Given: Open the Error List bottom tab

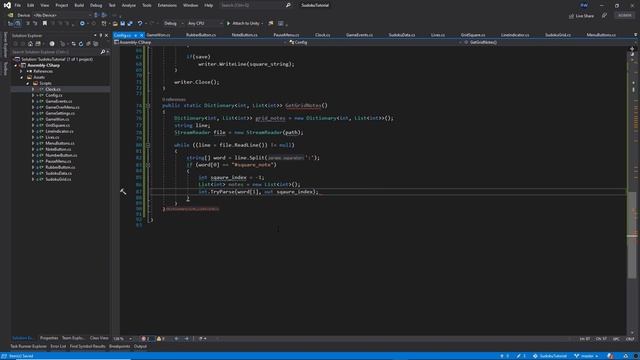Looking at the screenshot, I should tap(58, 347).
